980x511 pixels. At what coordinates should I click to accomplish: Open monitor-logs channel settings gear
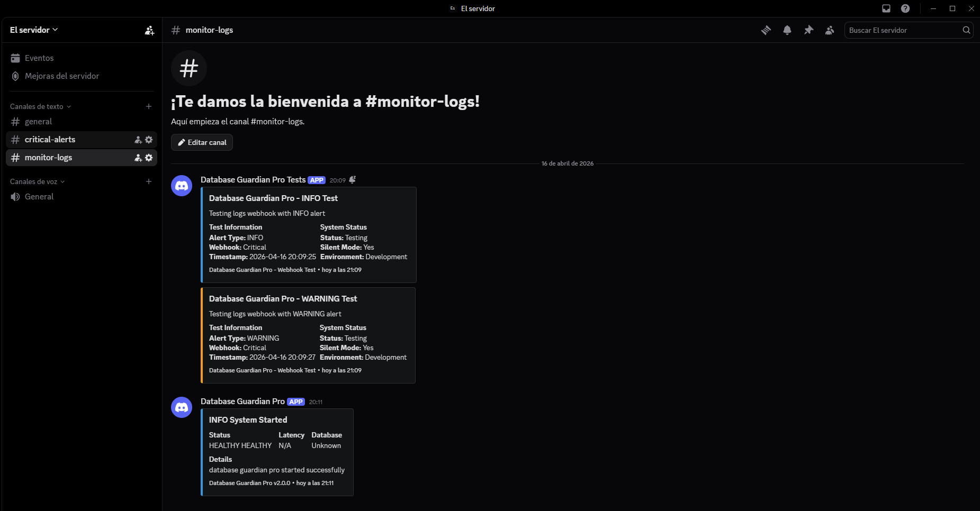[149, 158]
